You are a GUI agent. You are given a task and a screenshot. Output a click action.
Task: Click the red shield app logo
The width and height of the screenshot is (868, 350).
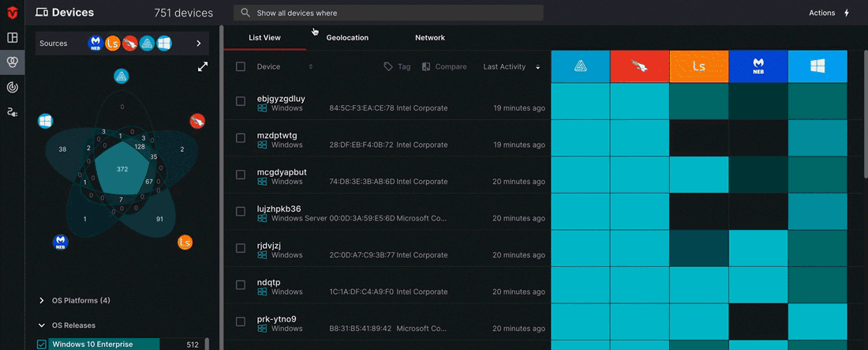point(12,12)
